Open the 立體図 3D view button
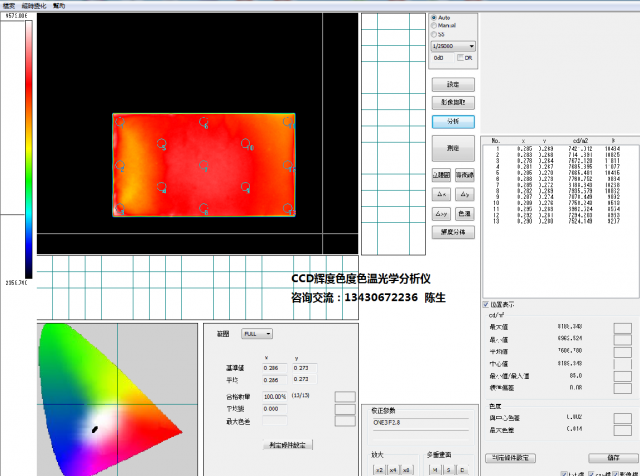640x476 pixels. 440,174
